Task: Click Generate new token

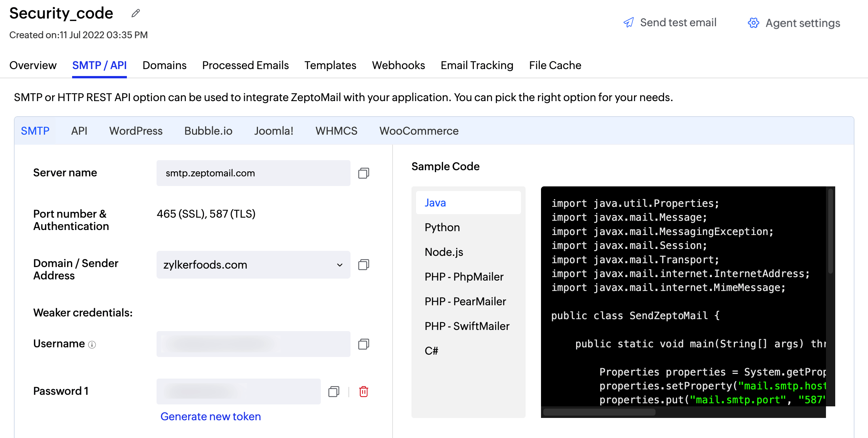Action: pyautogui.click(x=211, y=416)
